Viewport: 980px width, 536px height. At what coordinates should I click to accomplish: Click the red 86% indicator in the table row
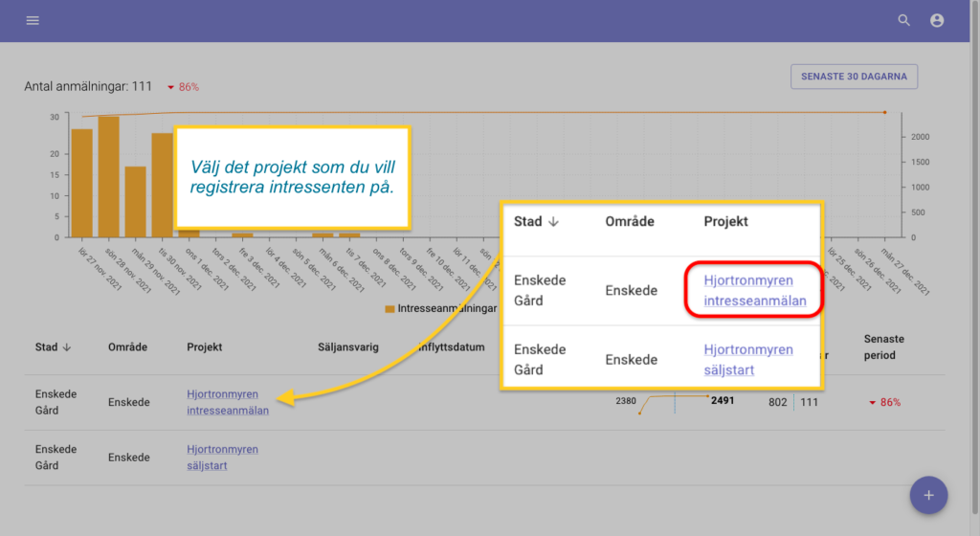tap(885, 402)
